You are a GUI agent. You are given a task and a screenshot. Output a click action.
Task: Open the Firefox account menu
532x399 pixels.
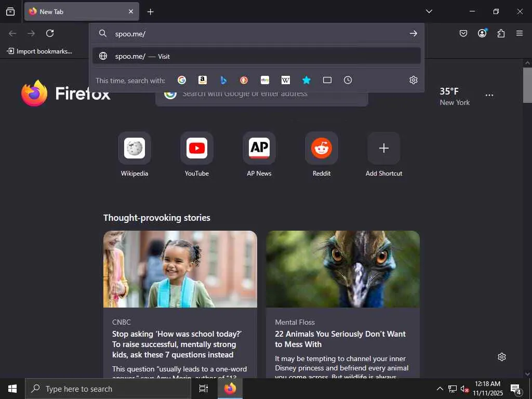(482, 33)
